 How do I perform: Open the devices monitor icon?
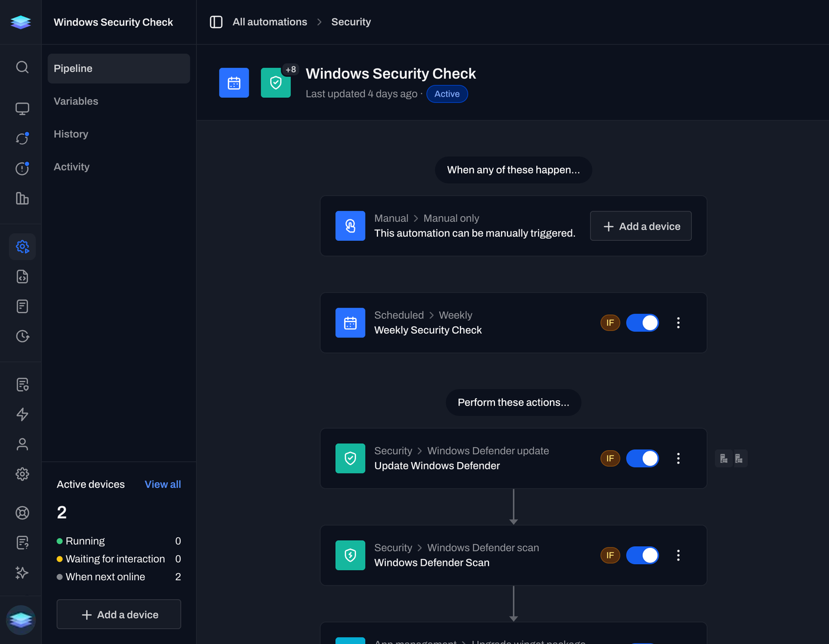(22, 109)
